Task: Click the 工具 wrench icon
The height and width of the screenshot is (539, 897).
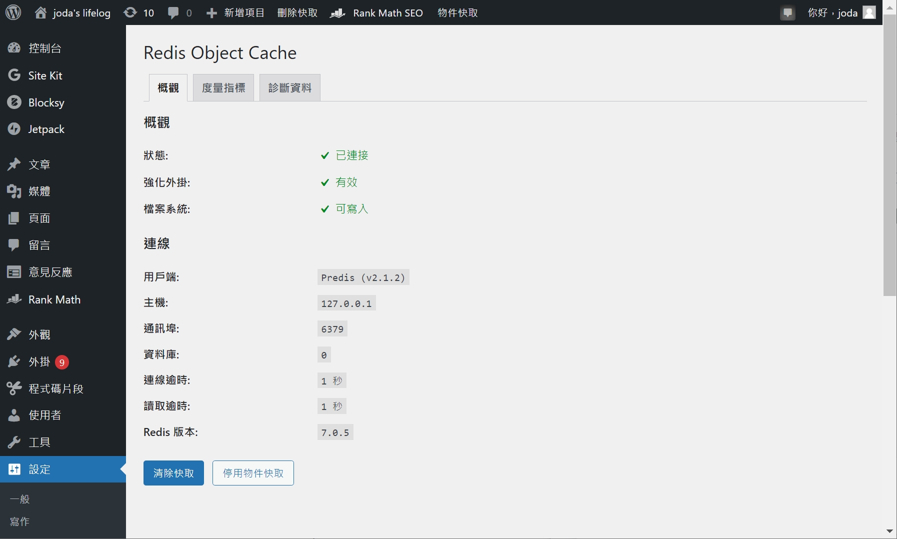Action: pos(14,442)
